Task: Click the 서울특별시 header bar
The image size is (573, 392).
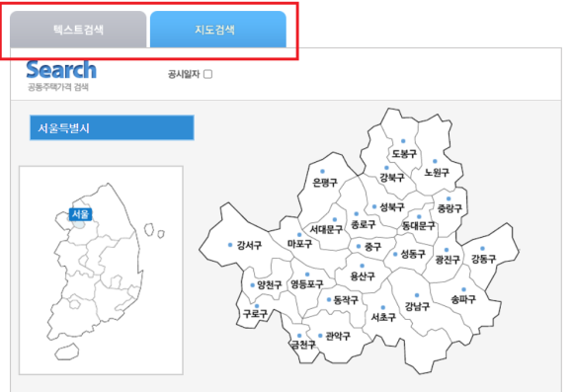Action: pyautogui.click(x=112, y=127)
